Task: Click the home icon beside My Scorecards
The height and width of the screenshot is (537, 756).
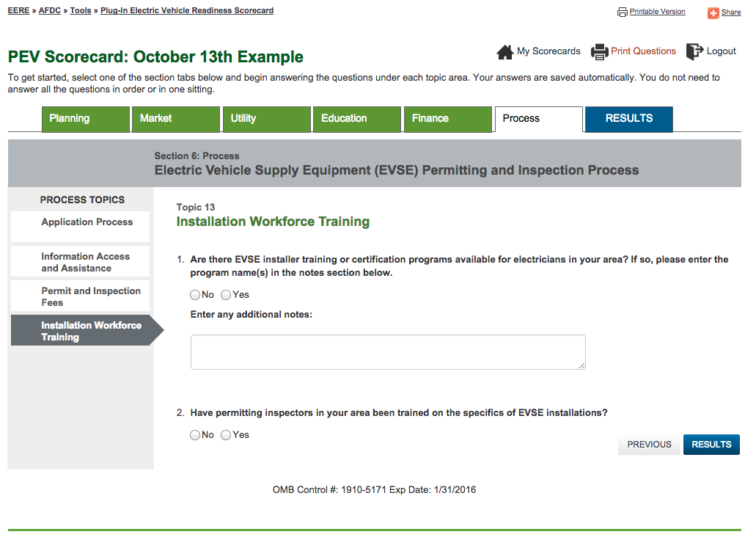Action: point(504,52)
